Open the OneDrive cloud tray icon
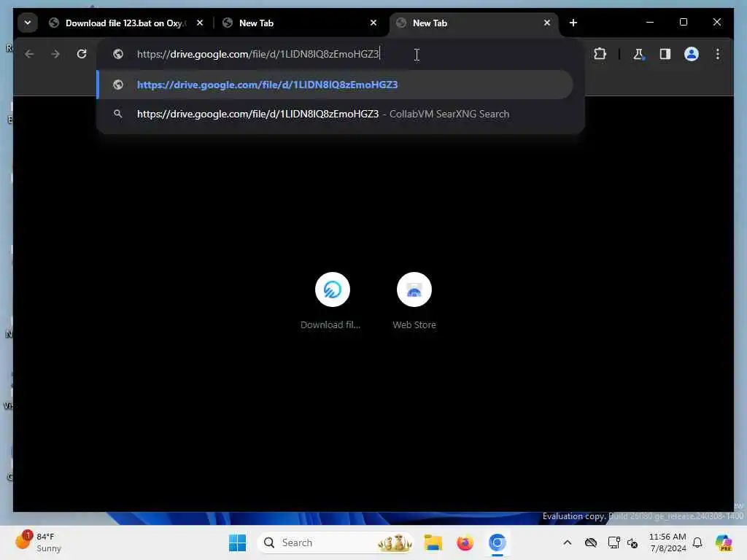747x560 pixels. click(x=591, y=542)
